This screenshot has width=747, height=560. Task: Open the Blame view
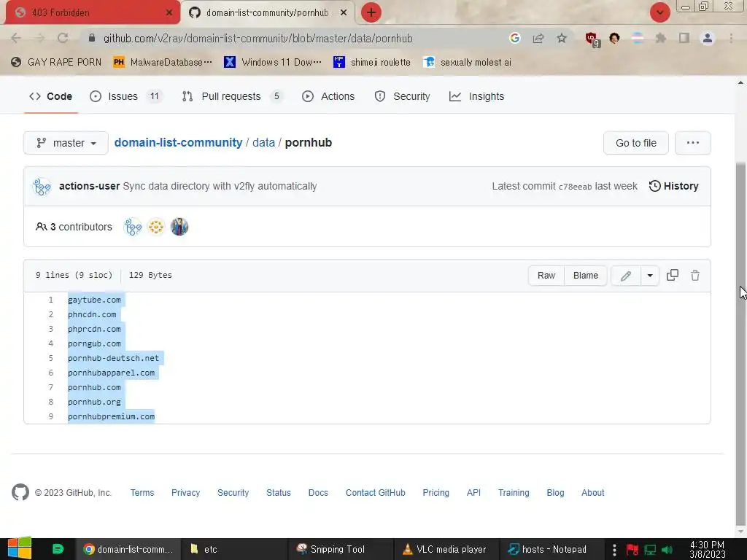(586, 275)
